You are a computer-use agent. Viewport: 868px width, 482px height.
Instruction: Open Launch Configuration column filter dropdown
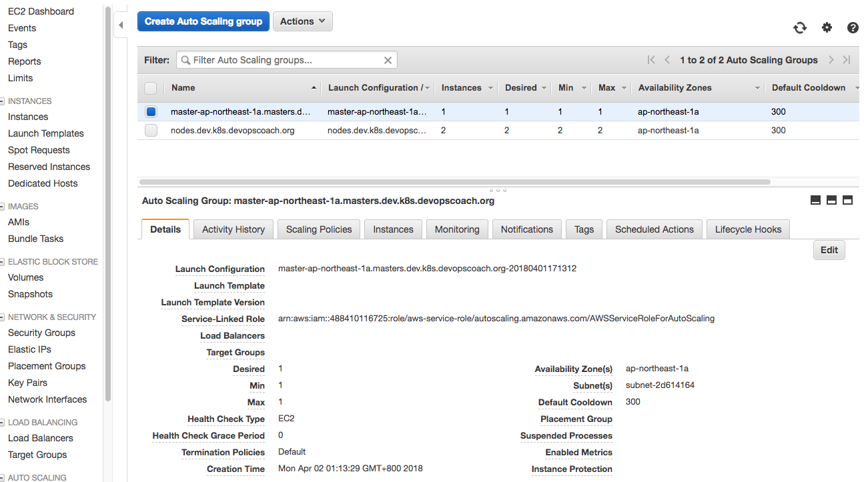click(427, 88)
